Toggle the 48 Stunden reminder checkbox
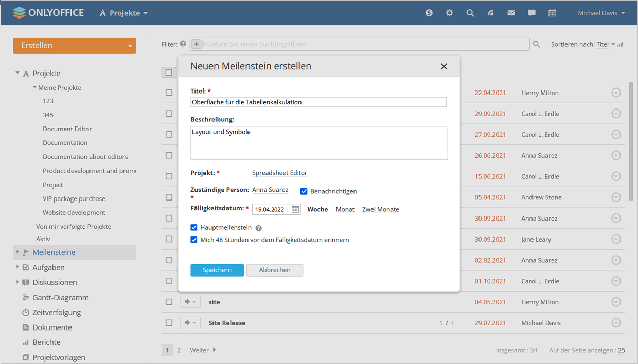 [x=194, y=240]
